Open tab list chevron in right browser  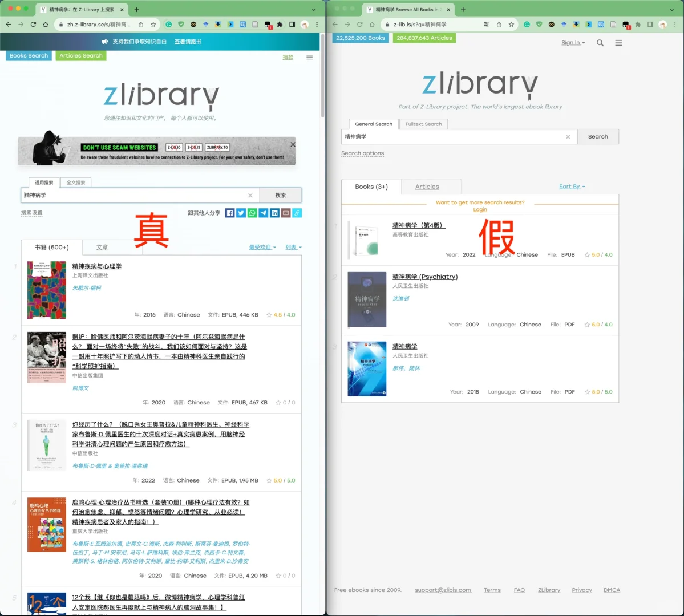(x=672, y=10)
